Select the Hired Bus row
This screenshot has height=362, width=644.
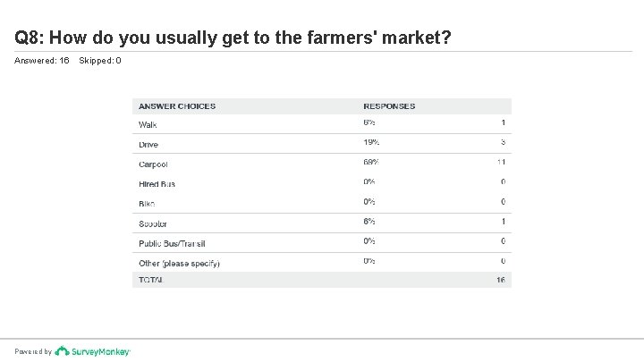[157, 183]
